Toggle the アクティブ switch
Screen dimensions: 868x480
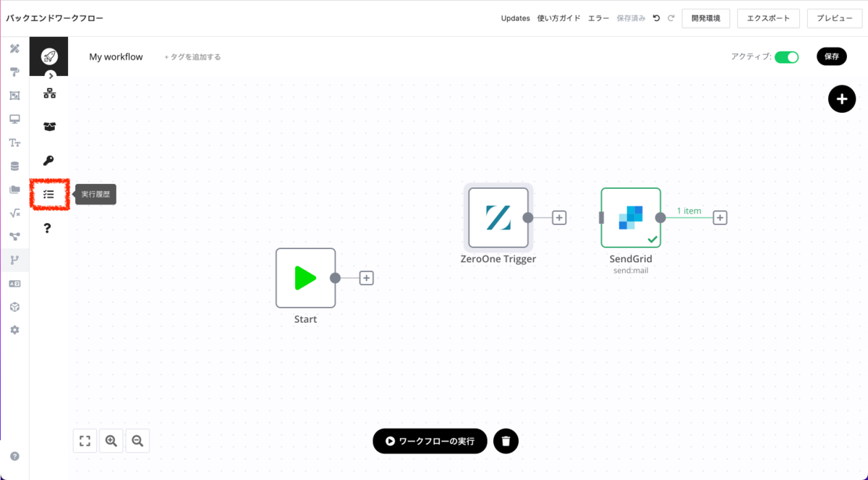pos(786,56)
